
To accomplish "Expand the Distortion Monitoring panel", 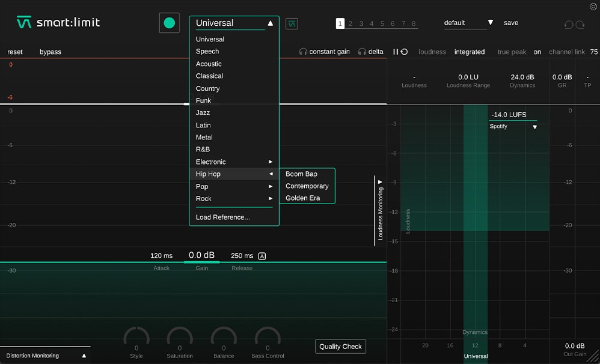I will (84, 356).
